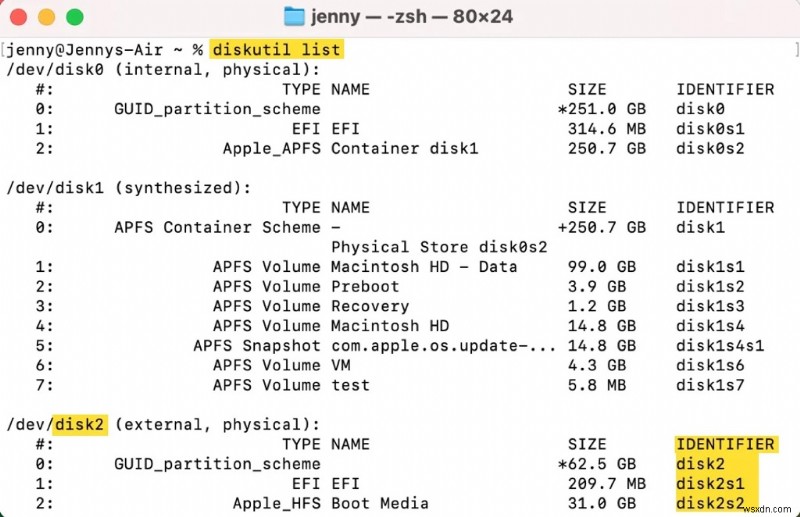This screenshot has height=517, width=800.
Task: Click the 'jenny — -zsh — 80×24' window title
Action: click(411, 16)
